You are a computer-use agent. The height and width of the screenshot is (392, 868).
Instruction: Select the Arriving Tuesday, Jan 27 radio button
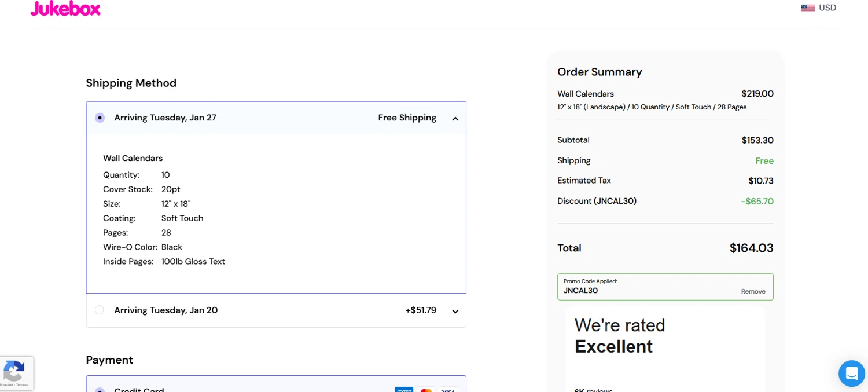coord(100,118)
